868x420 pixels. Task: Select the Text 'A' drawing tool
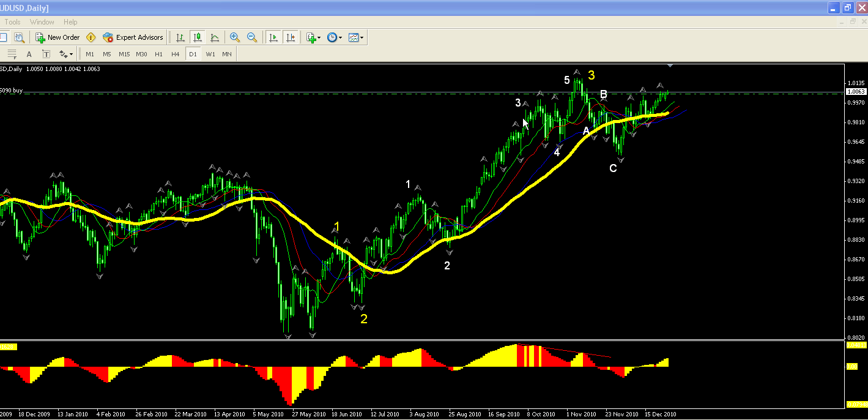[x=29, y=54]
